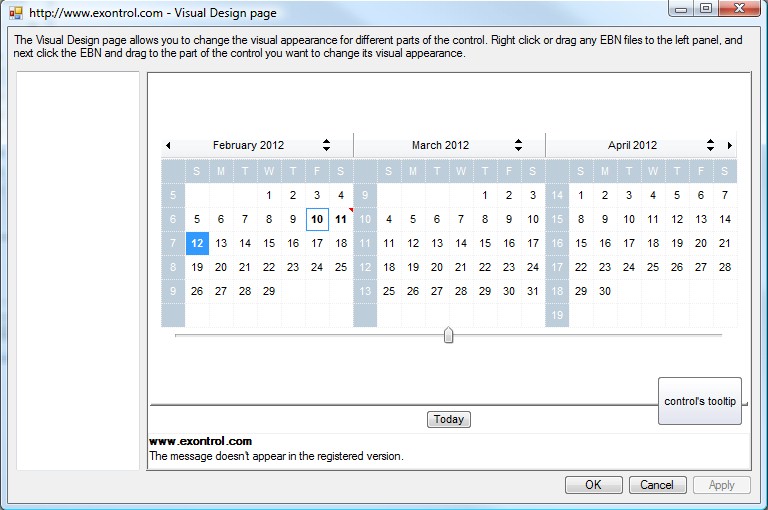Open the February 2012 month header
Viewport: 768px width, 510px height.
click(x=248, y=145)
